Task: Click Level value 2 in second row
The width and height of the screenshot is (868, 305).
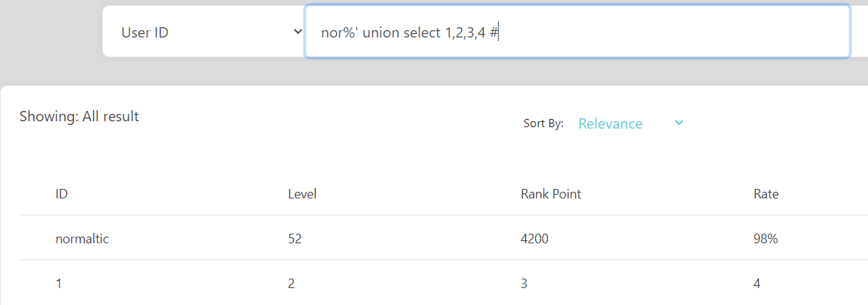Action: point(292,284)
